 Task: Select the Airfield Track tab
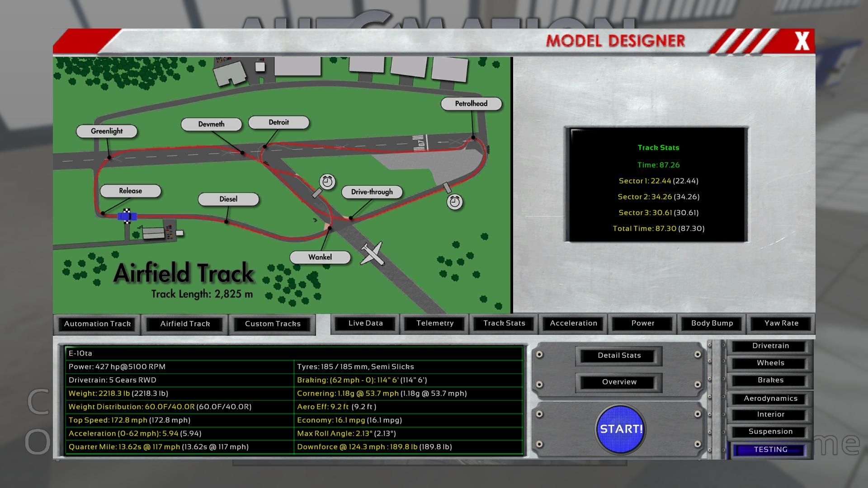185,324
